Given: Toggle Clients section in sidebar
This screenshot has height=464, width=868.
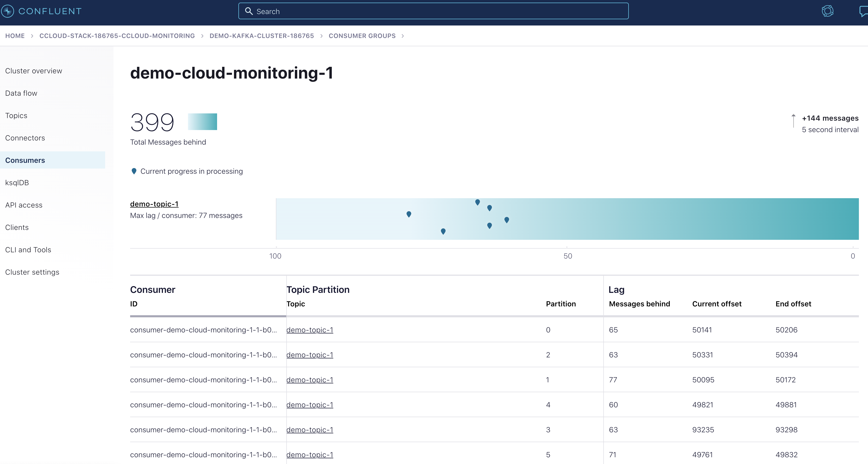Looking at the screenshot, I should click(17, 227).
